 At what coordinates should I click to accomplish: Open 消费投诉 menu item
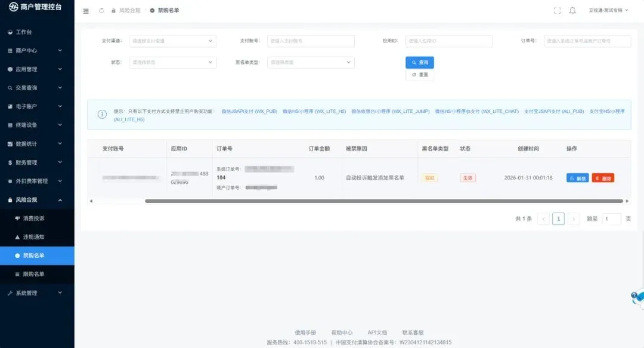point(37,218)
